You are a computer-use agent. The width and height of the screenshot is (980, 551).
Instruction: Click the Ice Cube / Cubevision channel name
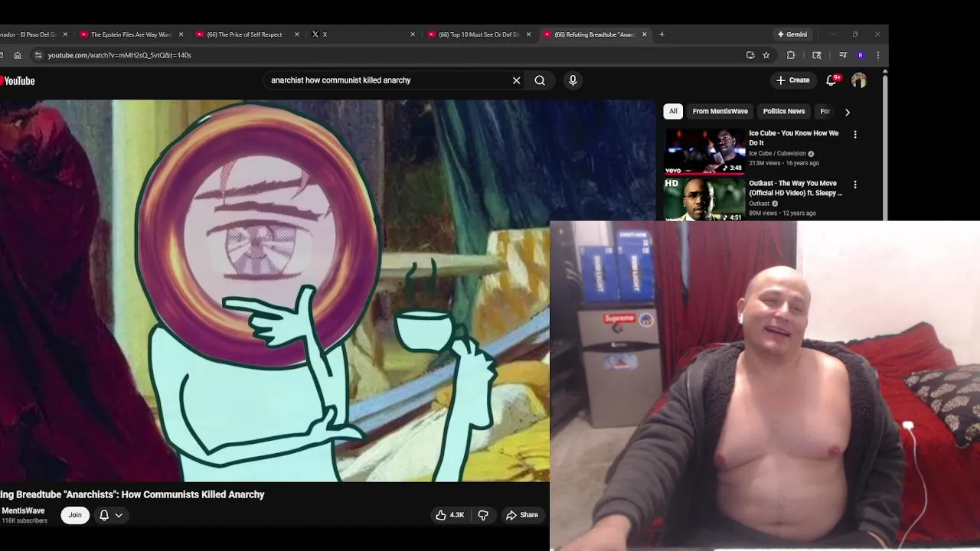(x=777, y=154)
